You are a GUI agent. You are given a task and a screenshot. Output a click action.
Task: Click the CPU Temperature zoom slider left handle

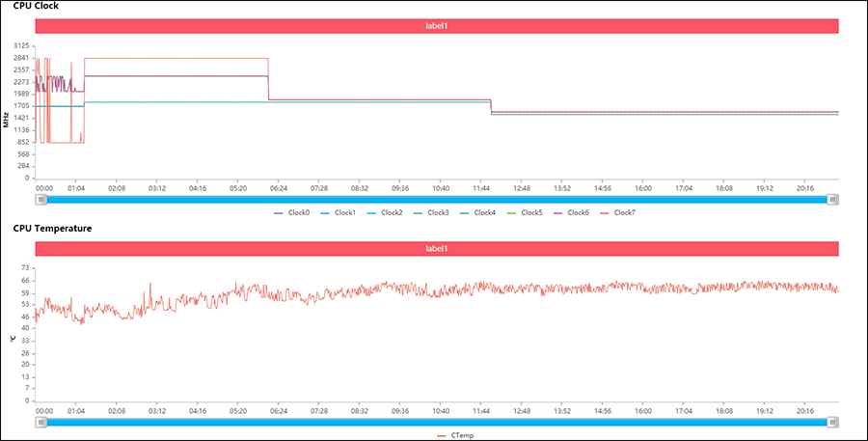[x=41, y=422]
